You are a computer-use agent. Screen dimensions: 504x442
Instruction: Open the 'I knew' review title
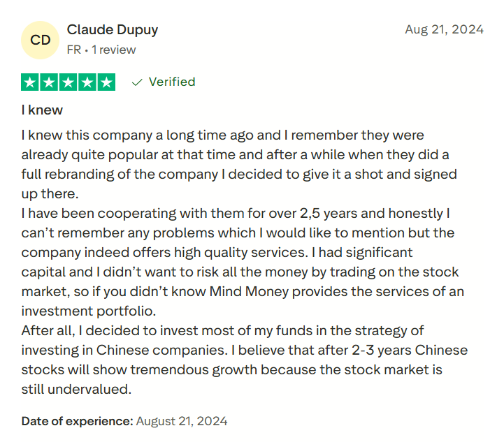pyautogui.click(x=42, y=110)
